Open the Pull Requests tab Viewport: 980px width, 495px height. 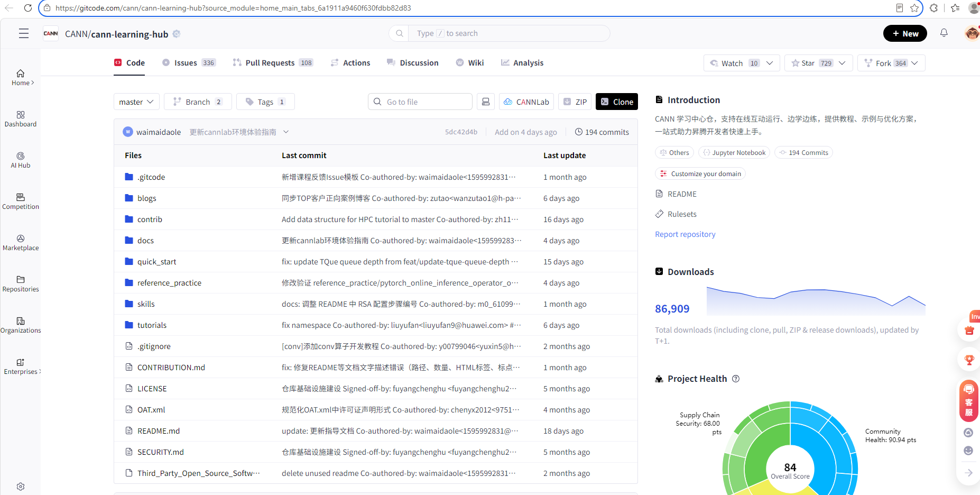(273, 62)
